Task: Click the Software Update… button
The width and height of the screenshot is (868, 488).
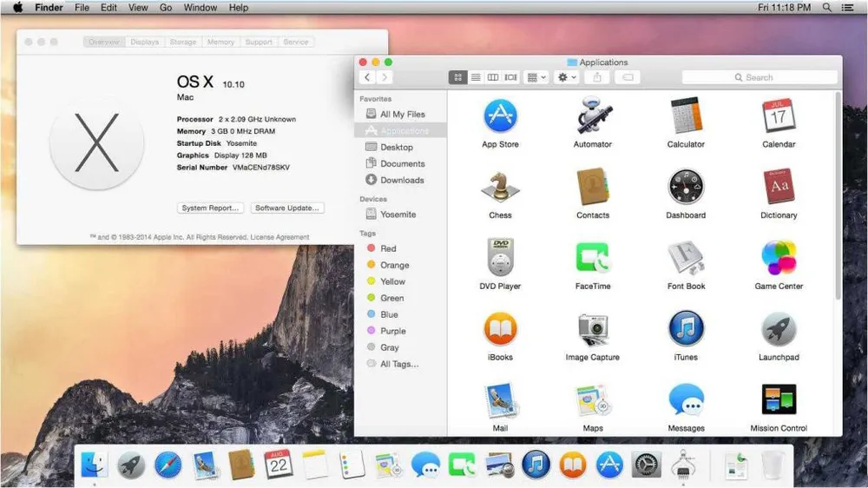Action: click(x=287, y=208)
